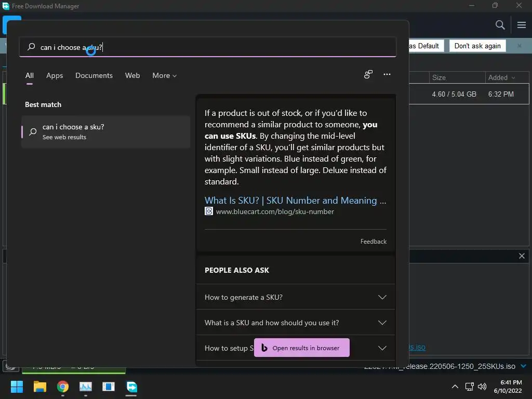Image resolution: width=532 pixels, height=399 pixels.
Task: Open Free Download Manager hamburger menu
Action: click(x=522, y=25)
